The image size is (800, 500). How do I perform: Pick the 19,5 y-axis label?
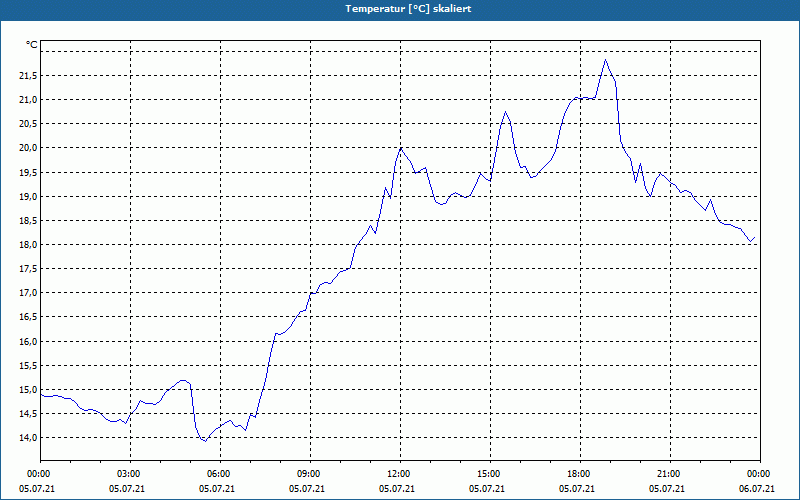click(x=28, y=172)
